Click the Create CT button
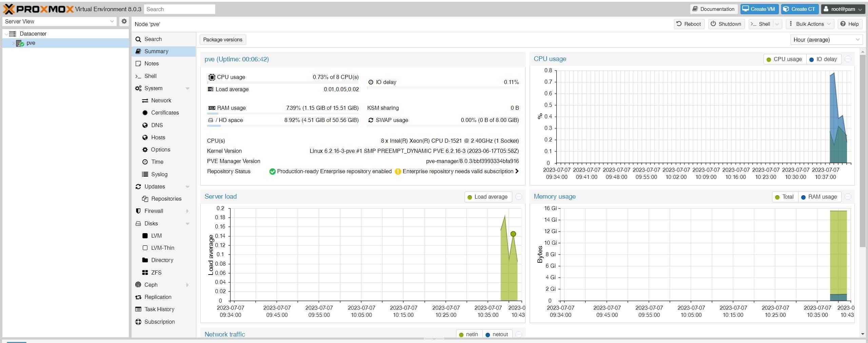This screenshot has width=868, height=343. 800,9
